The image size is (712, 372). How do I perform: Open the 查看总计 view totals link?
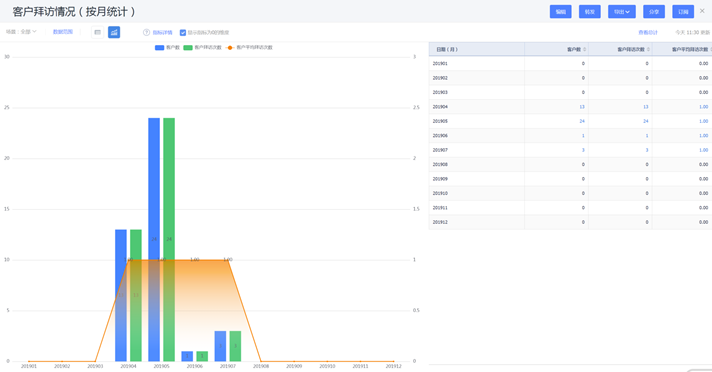pos(648,33)
